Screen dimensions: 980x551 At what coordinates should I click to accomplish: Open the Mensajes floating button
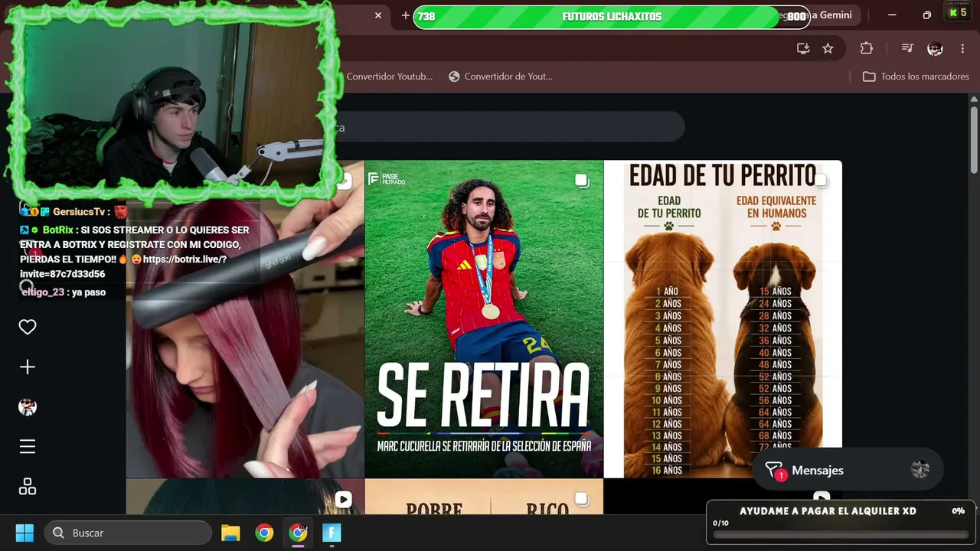point(848,470)
